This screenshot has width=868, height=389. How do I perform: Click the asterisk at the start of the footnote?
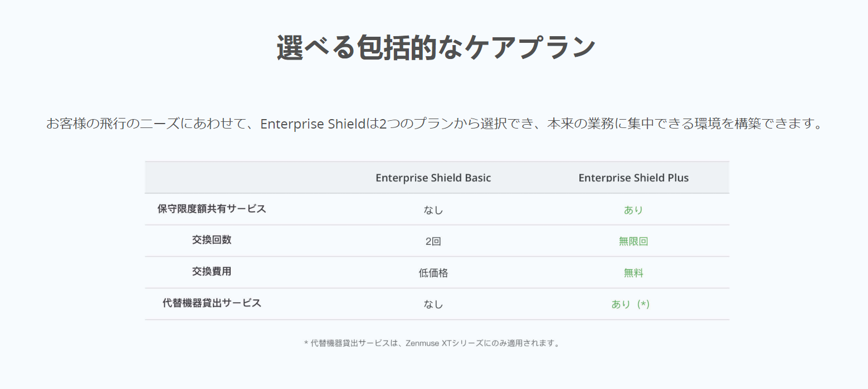306,343
